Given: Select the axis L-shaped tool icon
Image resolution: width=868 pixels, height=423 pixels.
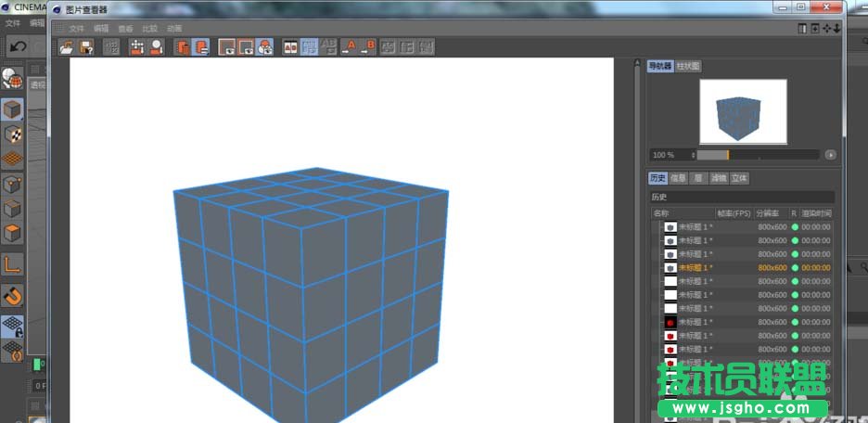Looking at the screenshot, I should (x=13, y=263).
